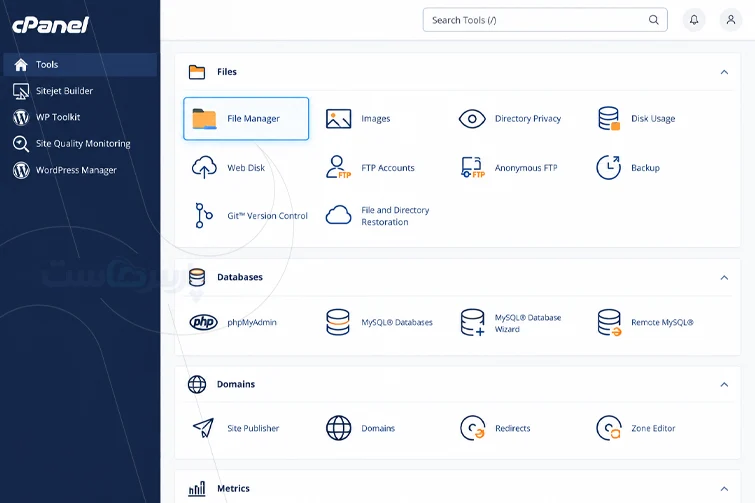
Task: Click the Disk Usage link text
Action: click(x=653, y=119)
